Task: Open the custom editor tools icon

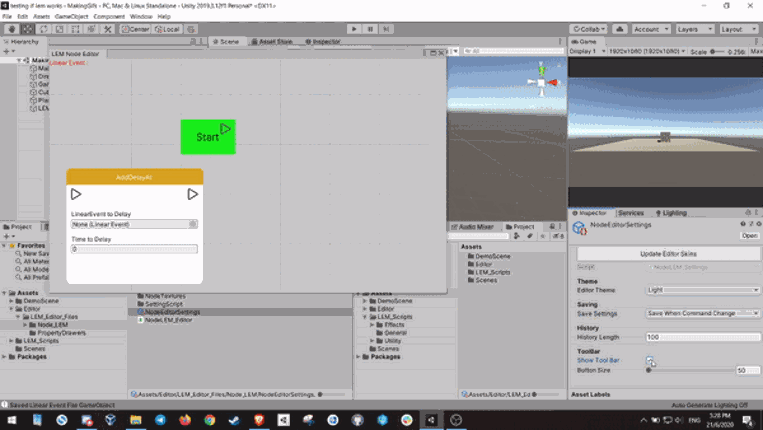Action: pos(108,29)
